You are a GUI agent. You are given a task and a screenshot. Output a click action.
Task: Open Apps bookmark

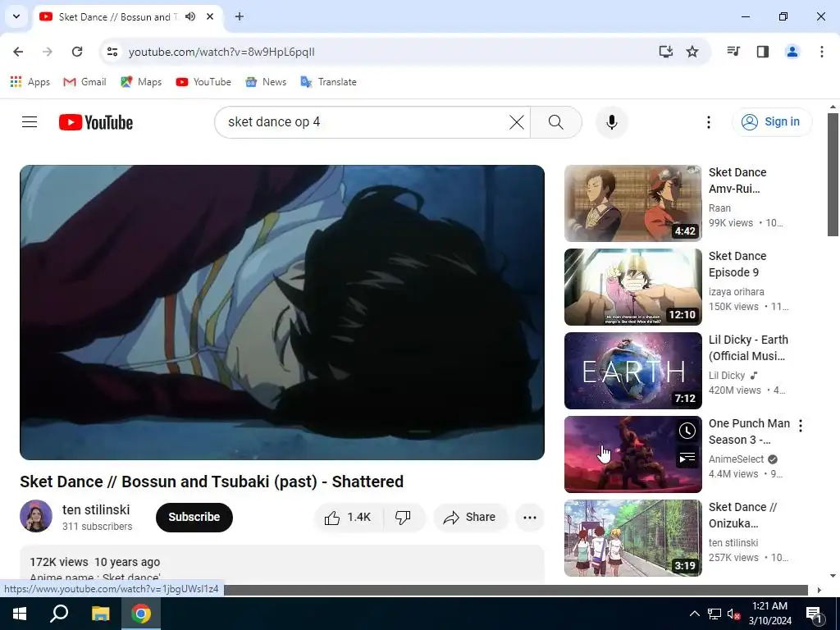tap(30, 82)
